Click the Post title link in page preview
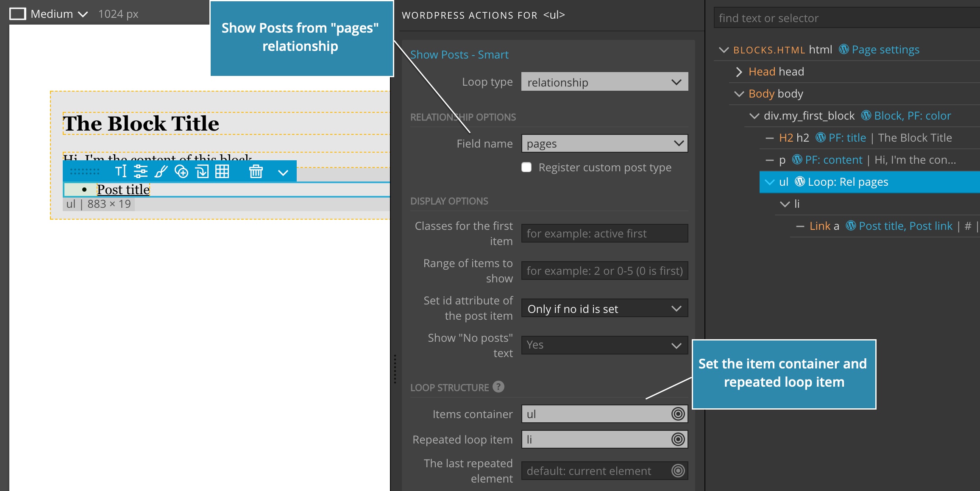This screenshot has width=980, height=491. (123, 190)
